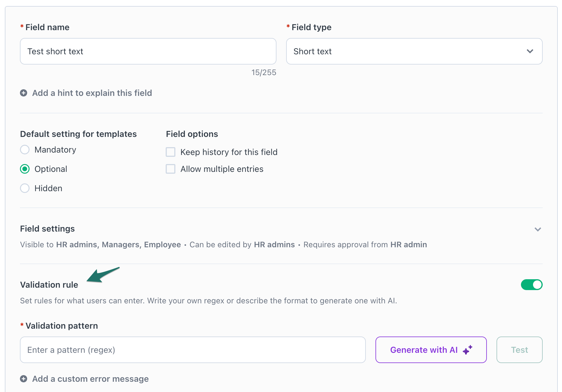
Task: Click the Test button
Action: coord(519,350)
